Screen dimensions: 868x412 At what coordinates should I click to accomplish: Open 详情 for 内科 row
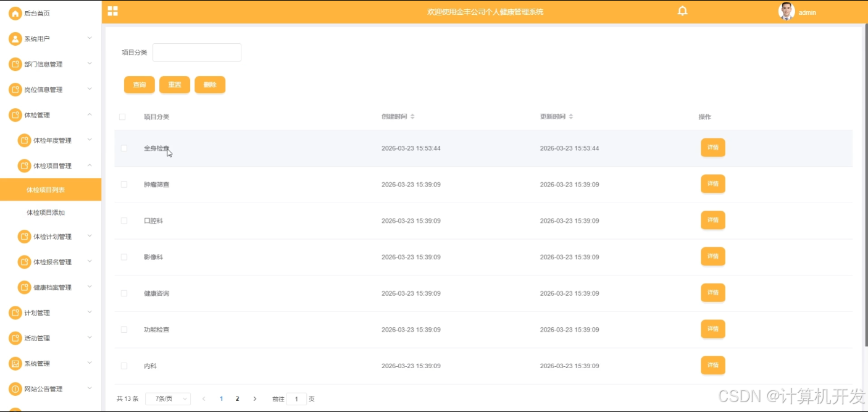pyautogui.click(x=713, y=366)
